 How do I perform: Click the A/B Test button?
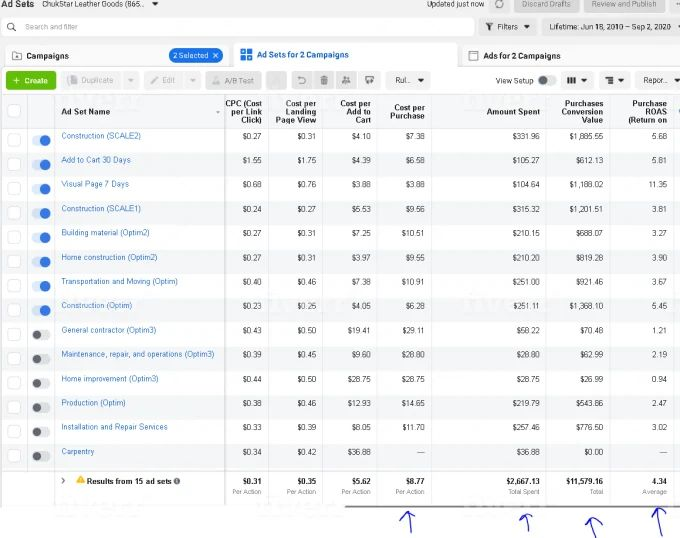[233, 80]
